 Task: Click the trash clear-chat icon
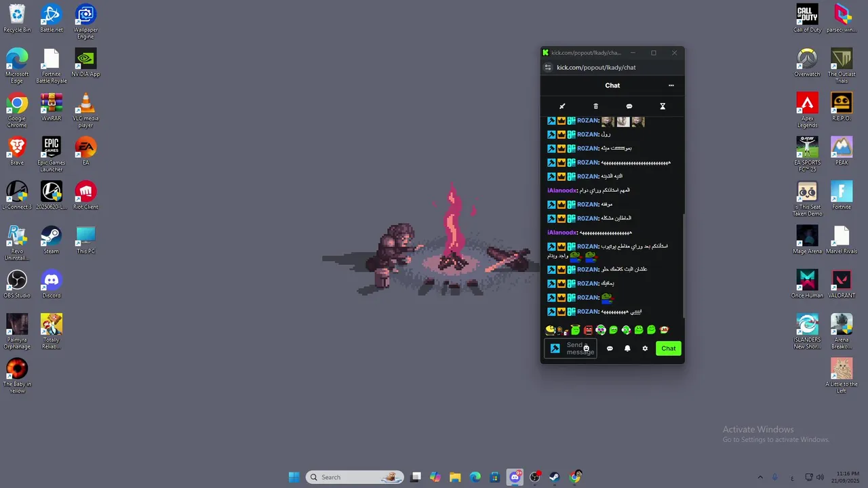(595, 106)
